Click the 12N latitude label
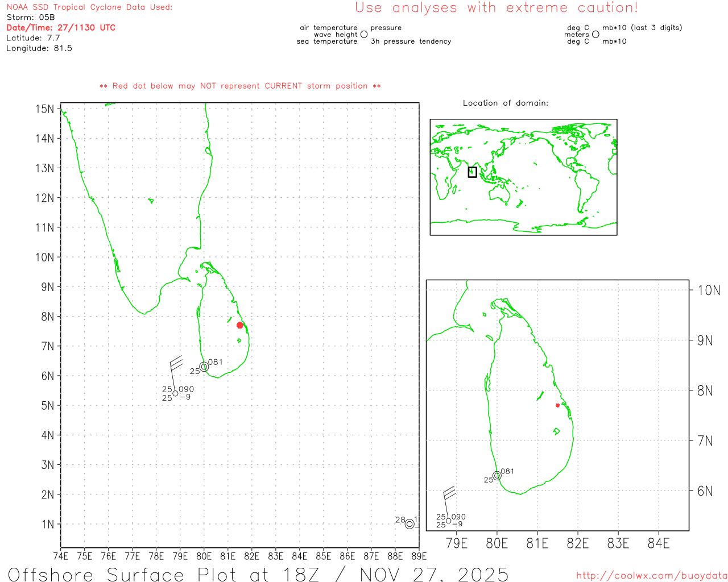 point(45,198)
